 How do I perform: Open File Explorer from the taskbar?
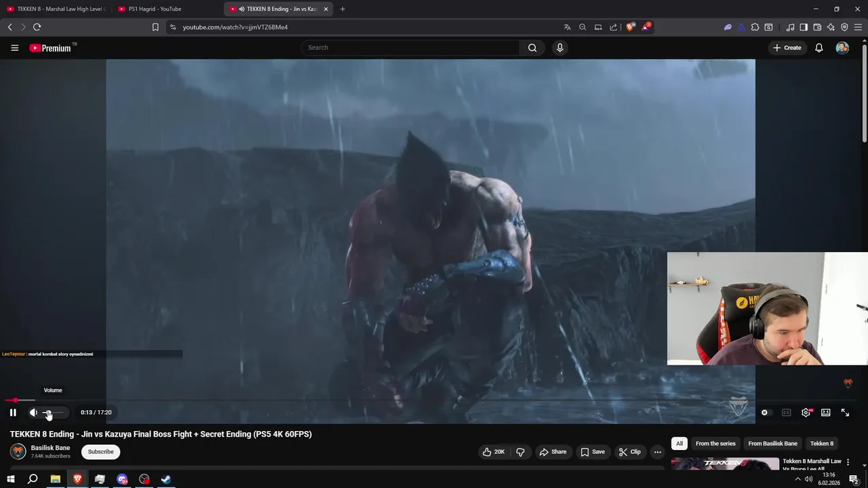click(x=55, y=479)
